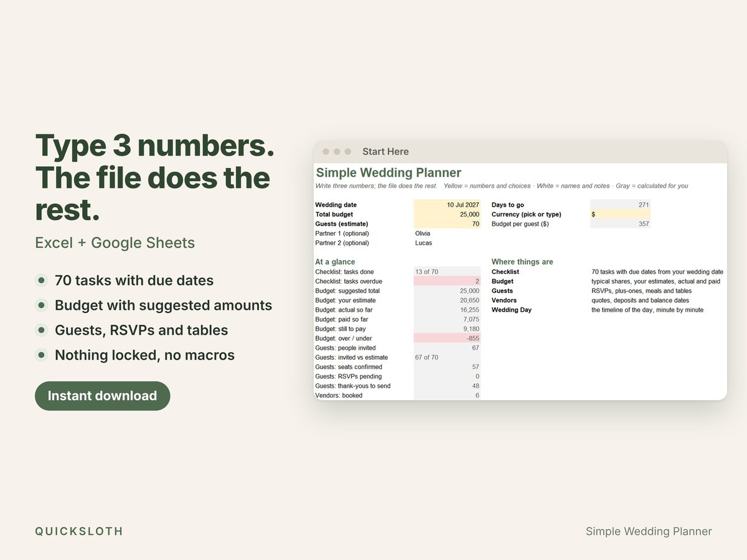Click RSVPs pending value 0
747x560 pixels.
[x=447, y=376]
